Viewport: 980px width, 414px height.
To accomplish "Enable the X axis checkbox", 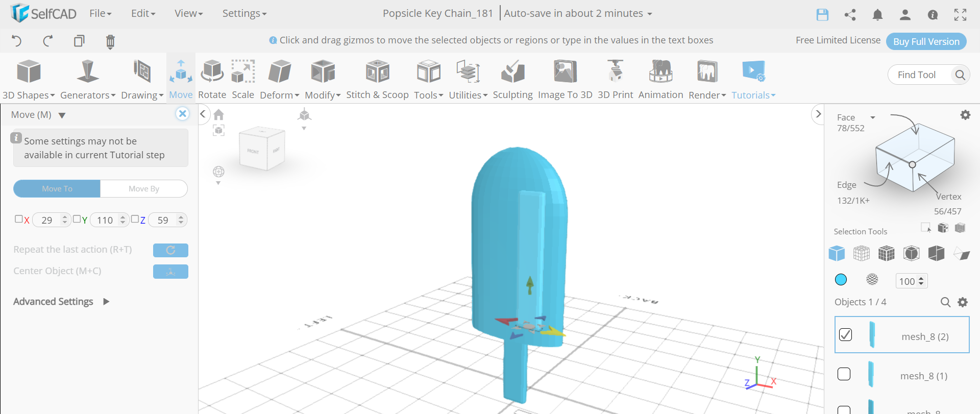I will [x=19, y=219].
